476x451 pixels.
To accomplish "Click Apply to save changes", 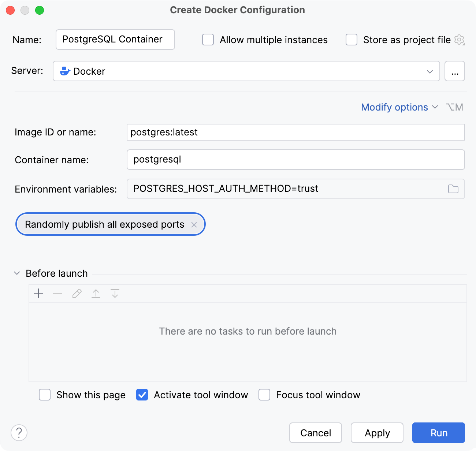I will coord(377,433).
